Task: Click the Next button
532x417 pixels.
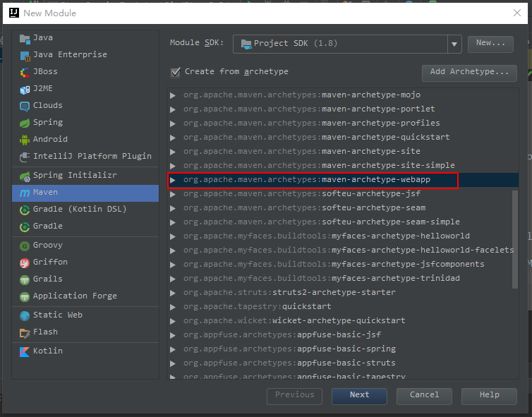Action: (x=359, y=396)
